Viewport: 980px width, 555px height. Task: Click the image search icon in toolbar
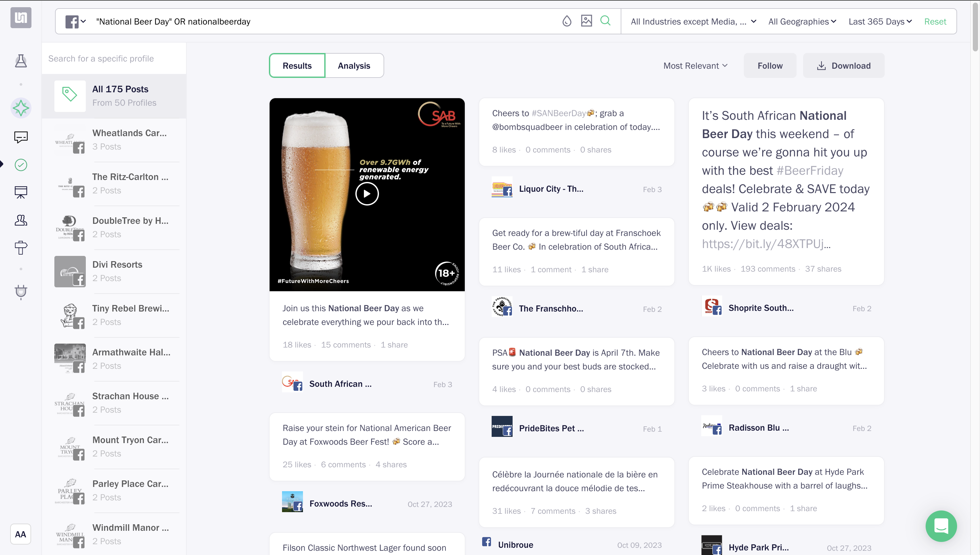point(586,22)
